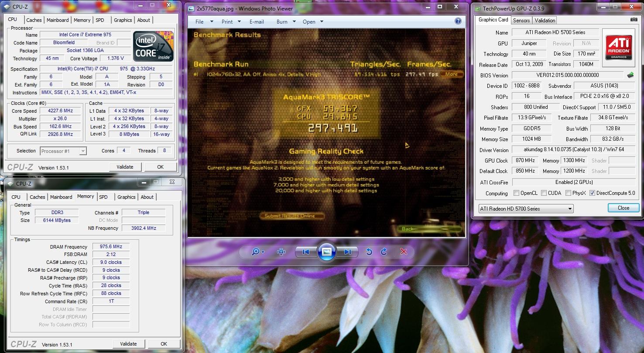This screenshot has width=644, height=353.
Task: Open the Burn menu dropdown
Action: click(x=286, y=22)
